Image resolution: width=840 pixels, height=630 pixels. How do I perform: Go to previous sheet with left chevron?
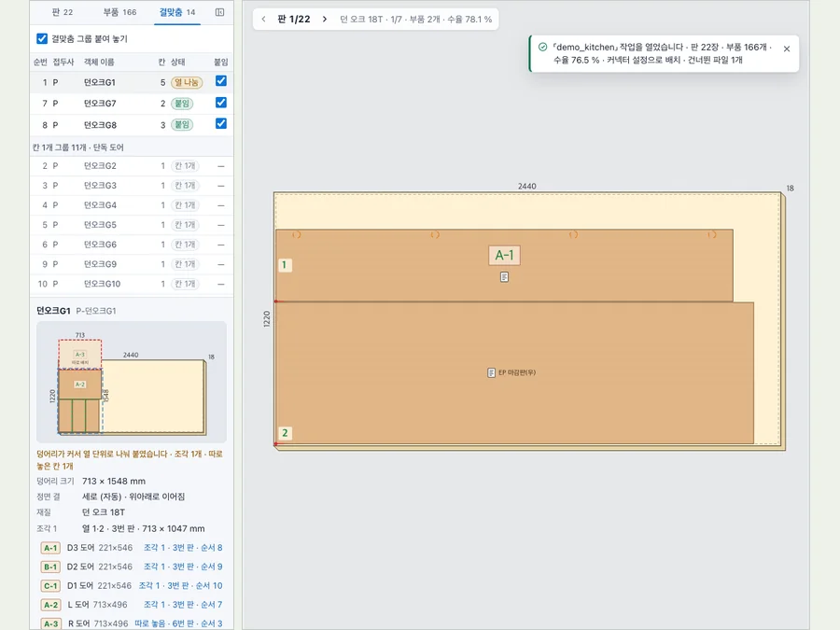(x=263, y=19)
